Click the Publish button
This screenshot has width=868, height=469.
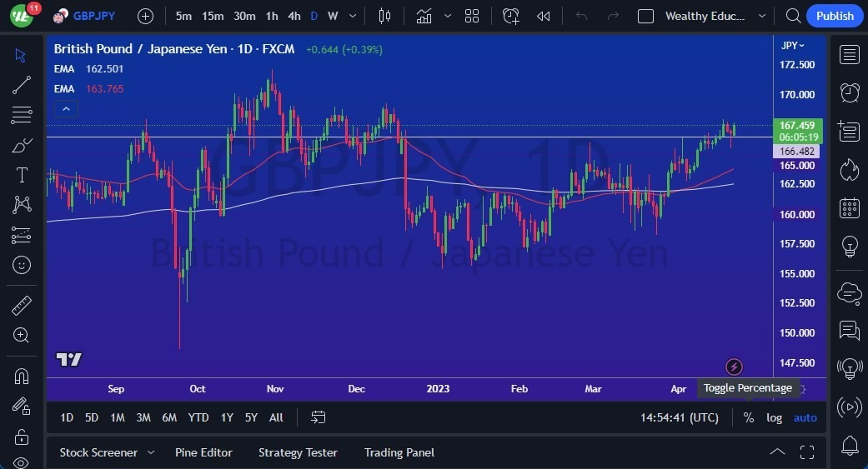point(835,16)
